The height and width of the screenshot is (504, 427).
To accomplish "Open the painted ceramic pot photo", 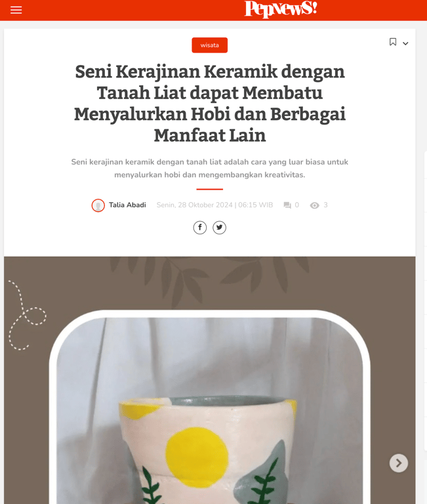I will point(209,410).
